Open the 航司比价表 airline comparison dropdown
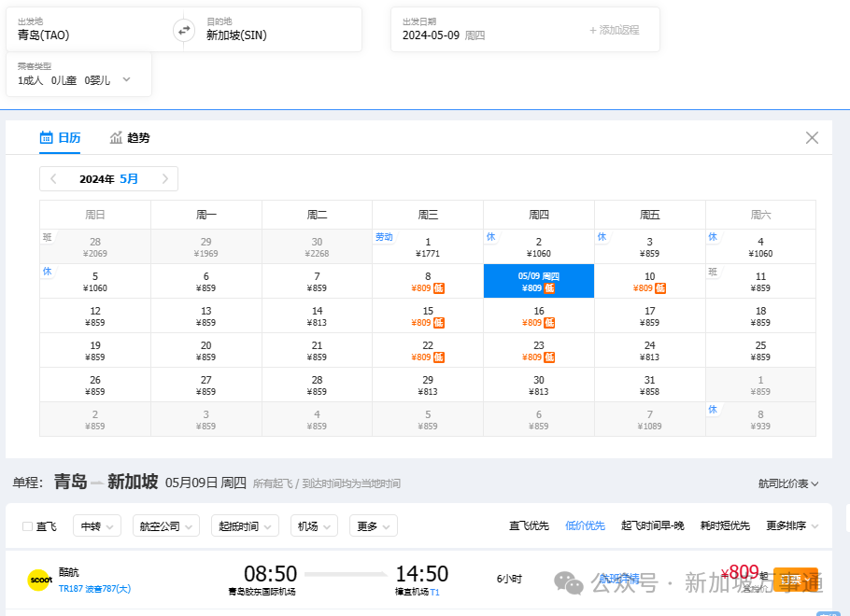This screenshot has height=616, width=850. coord(788,483)
